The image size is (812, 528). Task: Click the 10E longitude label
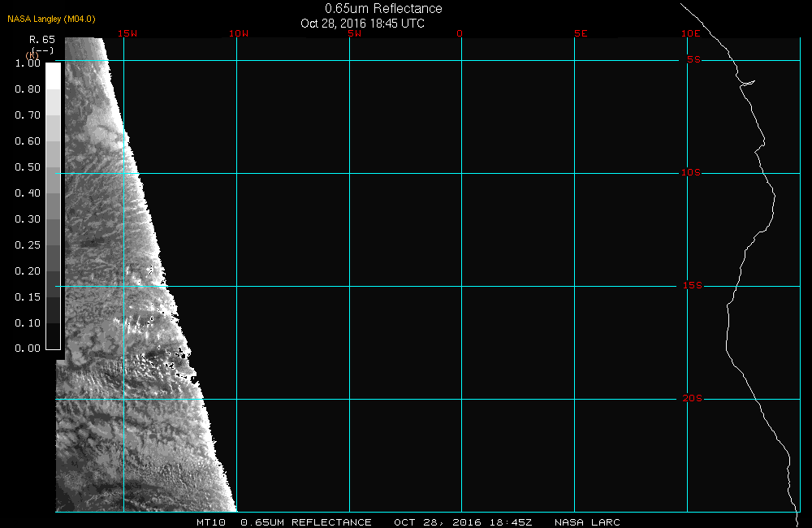690,34
